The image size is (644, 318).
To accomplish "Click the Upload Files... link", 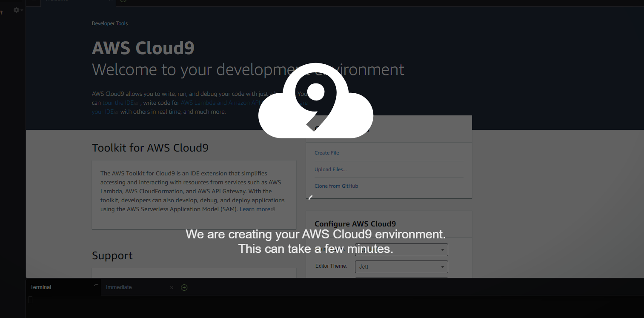I will click(330, 169).
